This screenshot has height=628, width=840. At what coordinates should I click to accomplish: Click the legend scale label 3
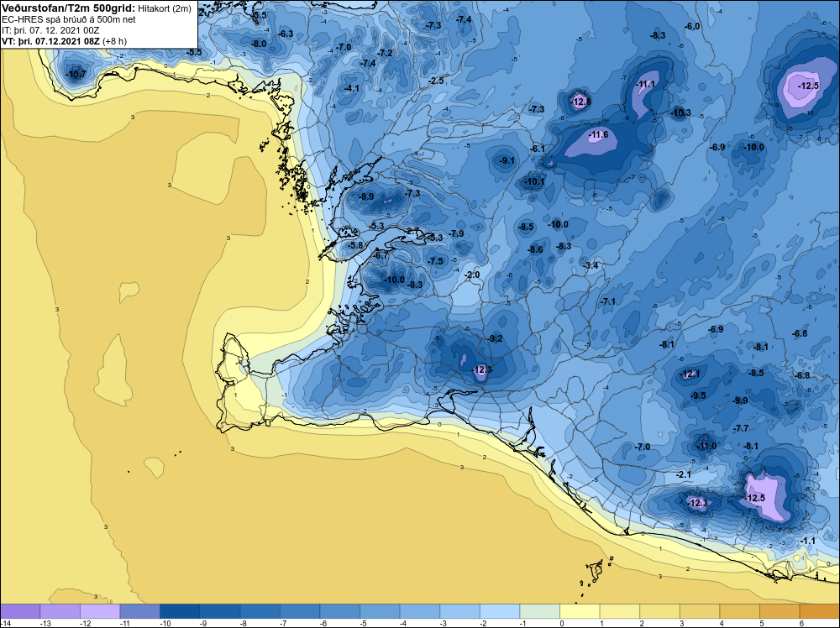[682, 623]
